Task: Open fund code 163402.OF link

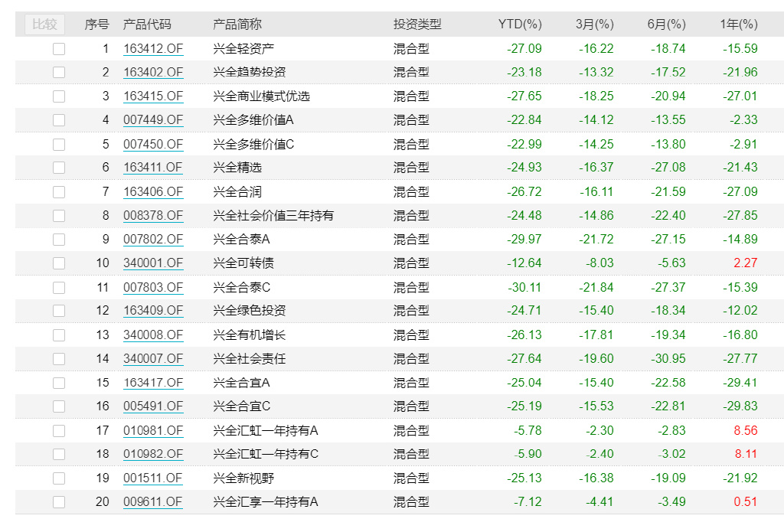Action: (x=153, y=72)
